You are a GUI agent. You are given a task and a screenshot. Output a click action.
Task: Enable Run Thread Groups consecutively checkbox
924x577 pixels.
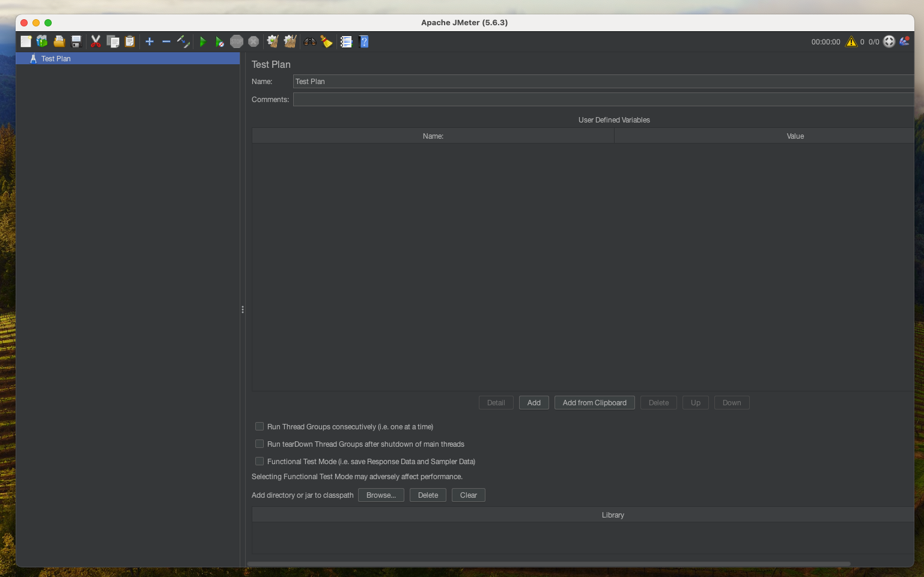[x=260, y=426]
